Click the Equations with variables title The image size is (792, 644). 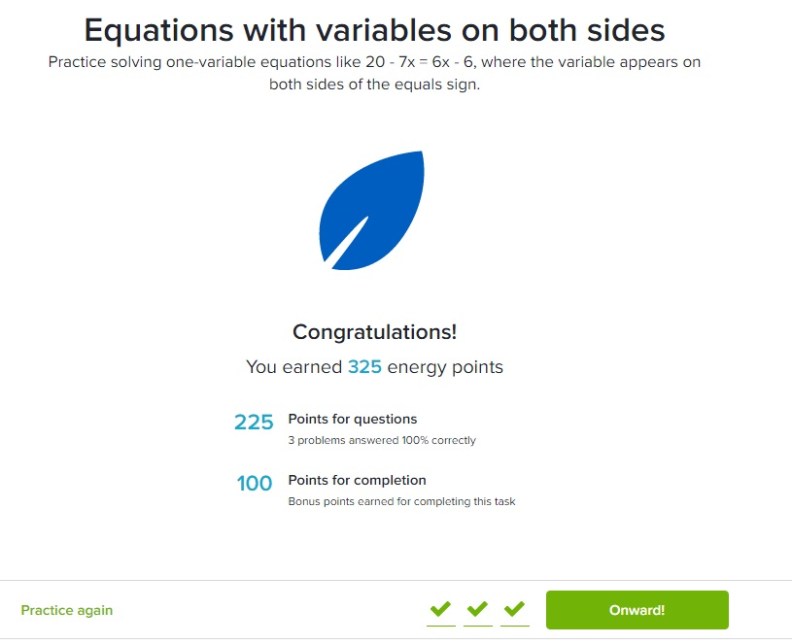point(374,30)
